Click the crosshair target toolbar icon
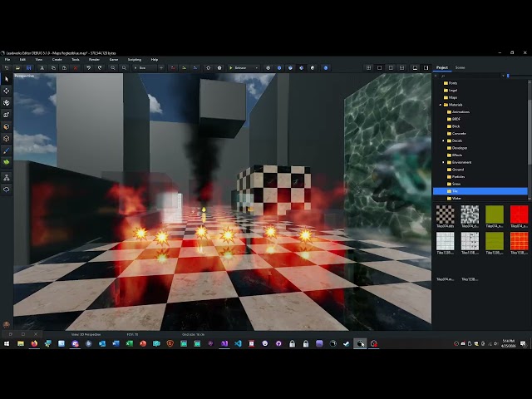Image resolution: width=532 pixels, height=399 pixels. pos(209,68)
